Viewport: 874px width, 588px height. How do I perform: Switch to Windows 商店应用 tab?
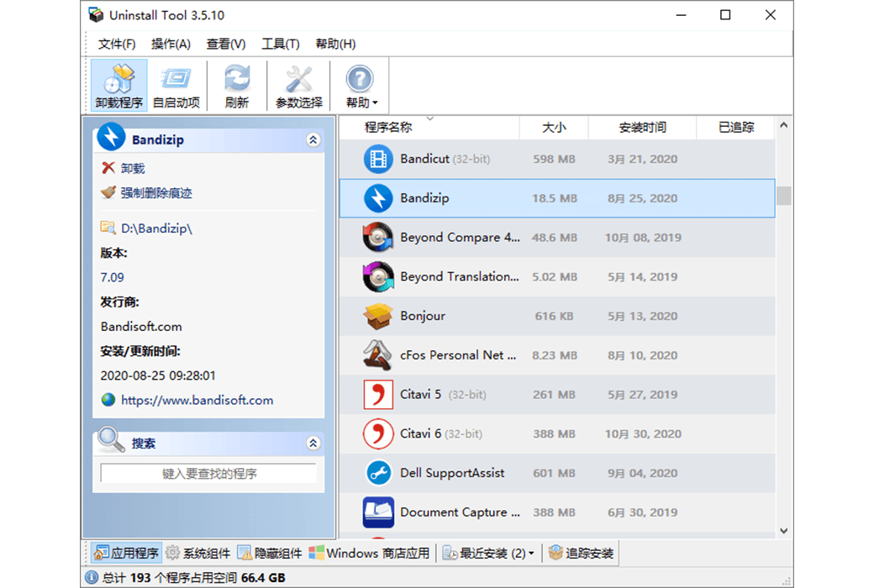[x=369, y=553]
